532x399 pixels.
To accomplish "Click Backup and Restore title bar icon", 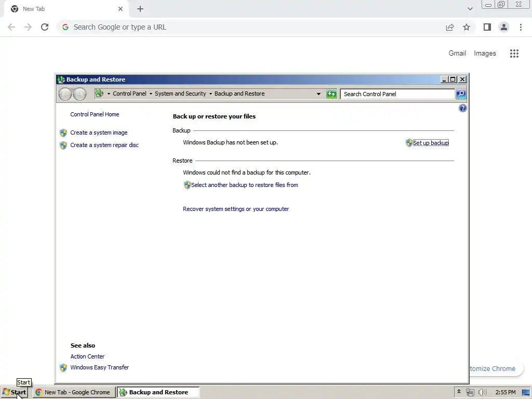I will coord(61,79).
